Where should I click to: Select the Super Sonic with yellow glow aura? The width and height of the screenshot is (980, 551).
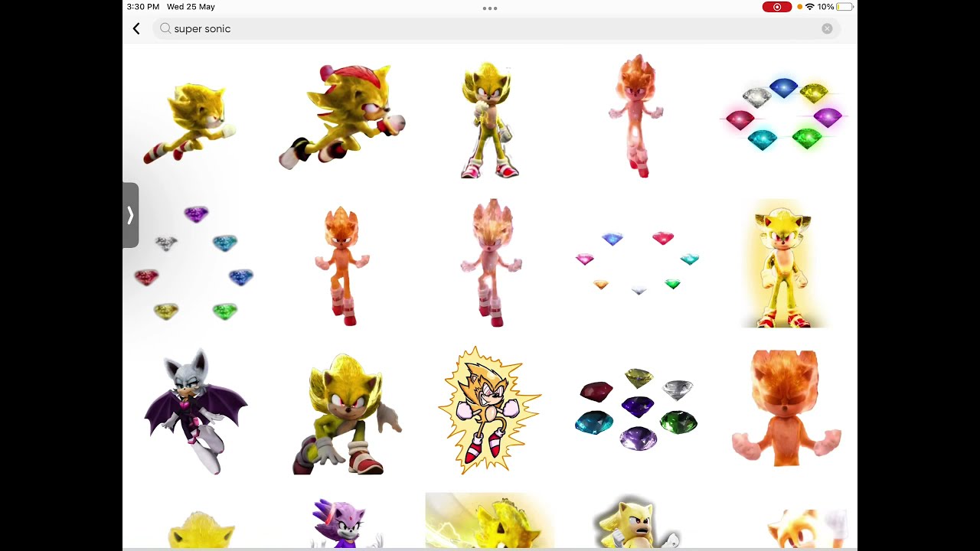783,263
